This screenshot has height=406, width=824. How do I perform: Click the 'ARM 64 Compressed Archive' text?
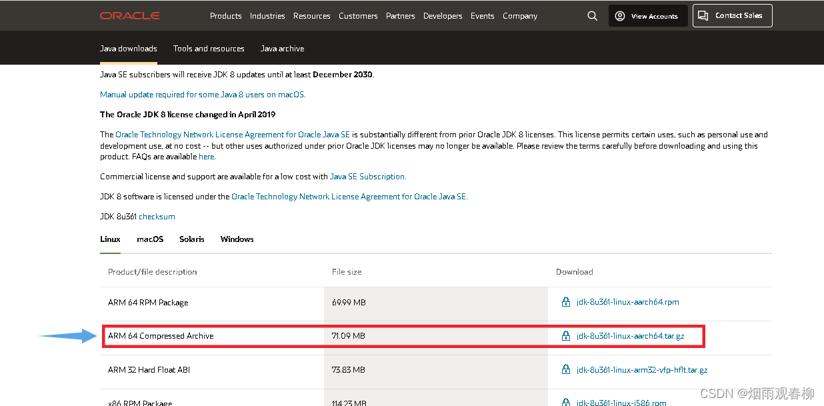tap(160, 336)
